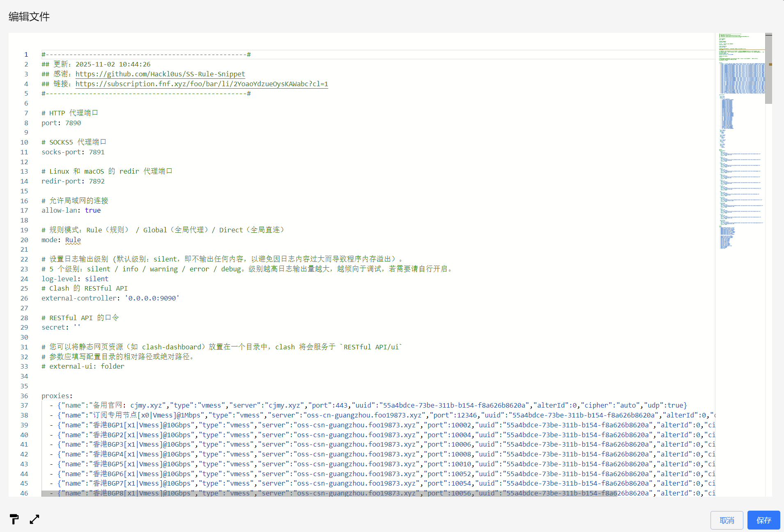
Task: Place cursor on the socks-port value 7891
Action: pos(96,152)
